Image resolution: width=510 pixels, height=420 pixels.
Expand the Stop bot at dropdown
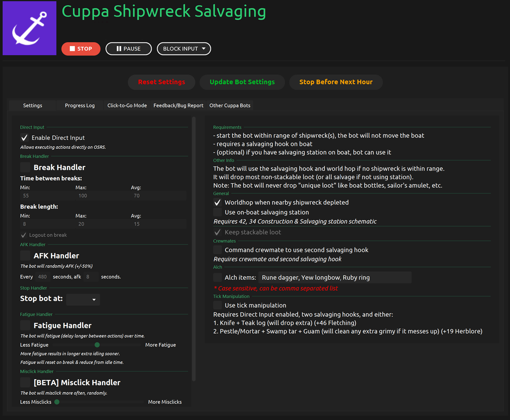[83, 299]
